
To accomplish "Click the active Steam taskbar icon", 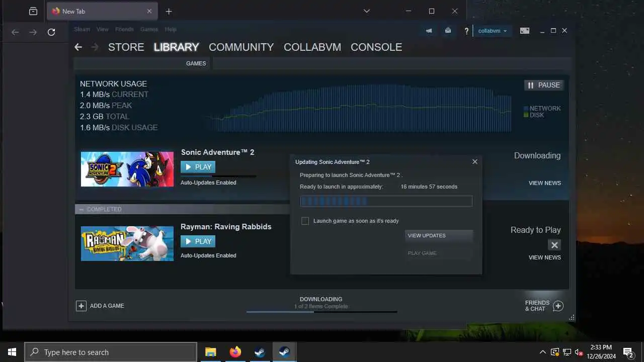I will coord(284,352).
